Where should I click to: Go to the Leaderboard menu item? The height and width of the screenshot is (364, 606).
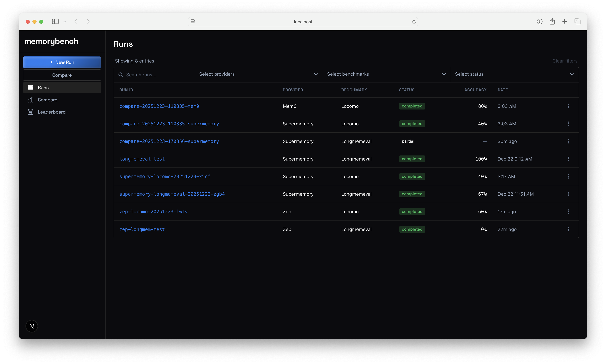coord(52,112)
